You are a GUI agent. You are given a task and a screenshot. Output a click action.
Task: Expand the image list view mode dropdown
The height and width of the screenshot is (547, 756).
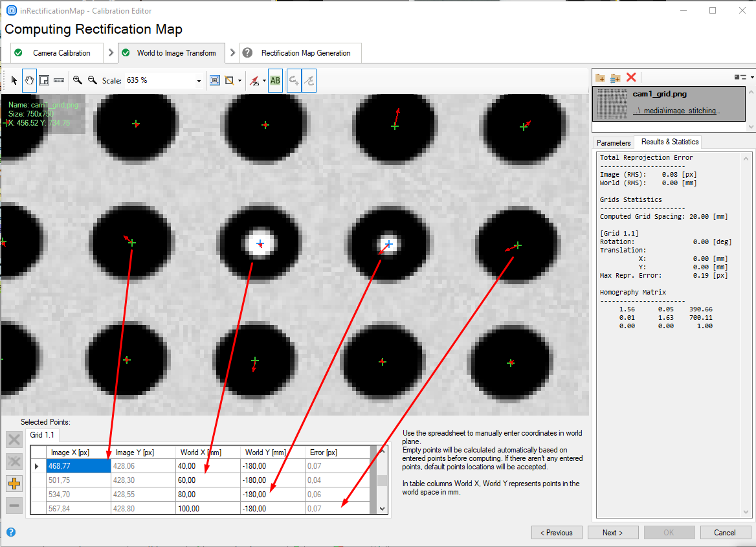coord(744,77)
